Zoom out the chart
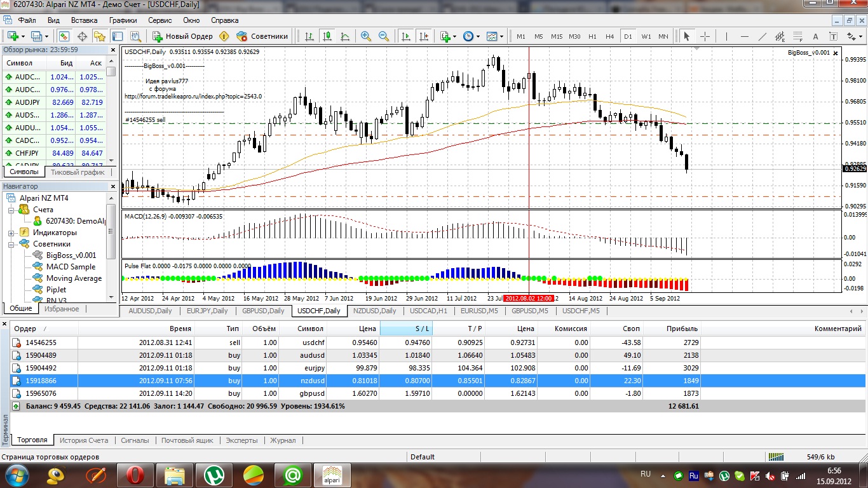868x488 pixels. pyautogui.click(x=384, y=36)
